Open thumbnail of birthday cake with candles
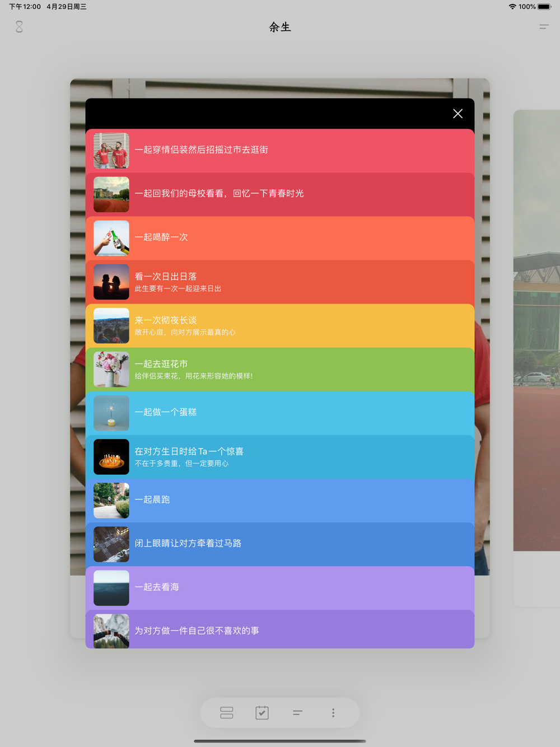Viewport: 560px width, 747px height. (x=111, y=456)
